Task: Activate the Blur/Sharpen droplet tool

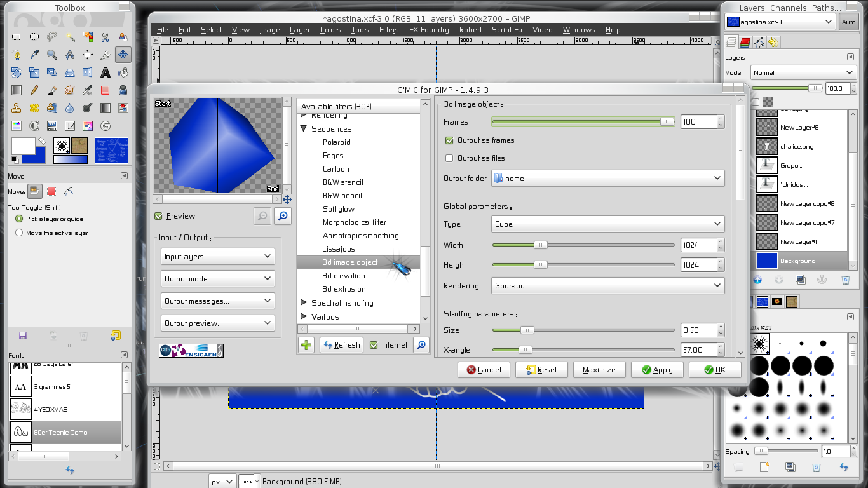Action: (x=70, y=108)
